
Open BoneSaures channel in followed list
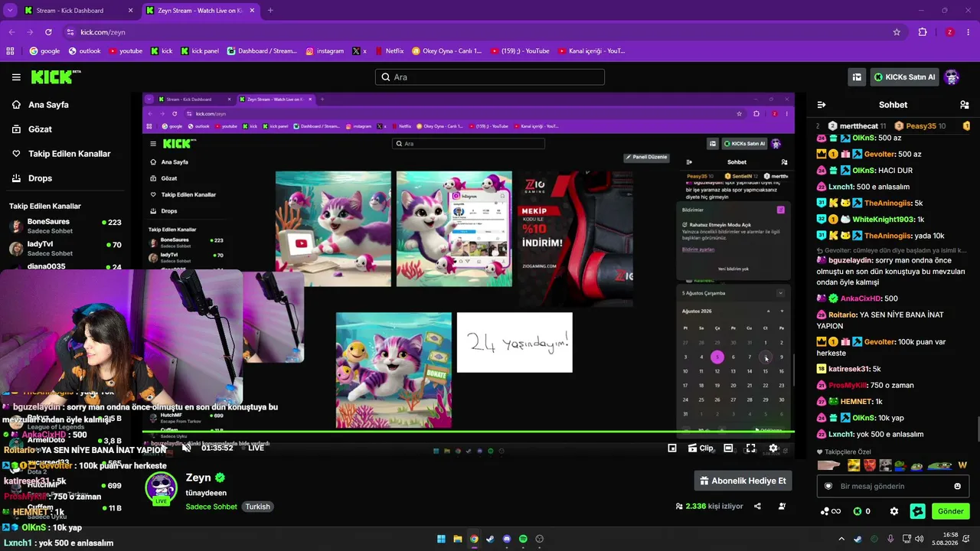(65, 226)
